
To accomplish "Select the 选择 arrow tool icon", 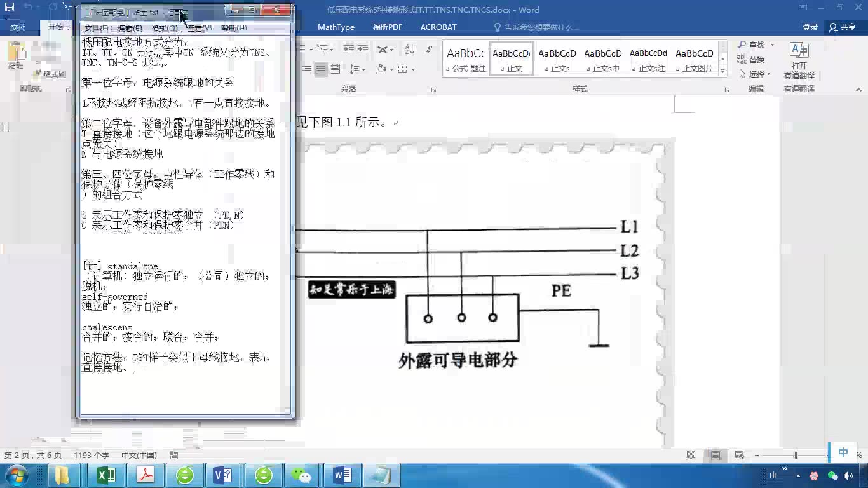I will (x=742, y=73).
